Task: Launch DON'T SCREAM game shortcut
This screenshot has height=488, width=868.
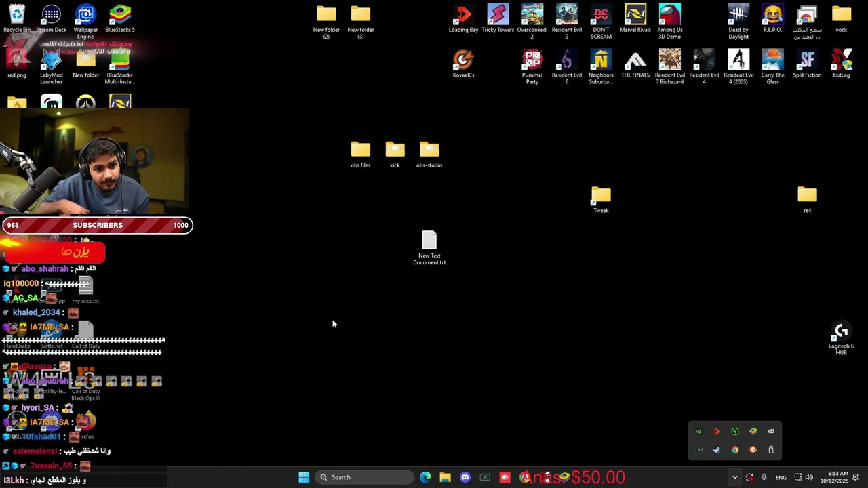Action: point(601,22)
